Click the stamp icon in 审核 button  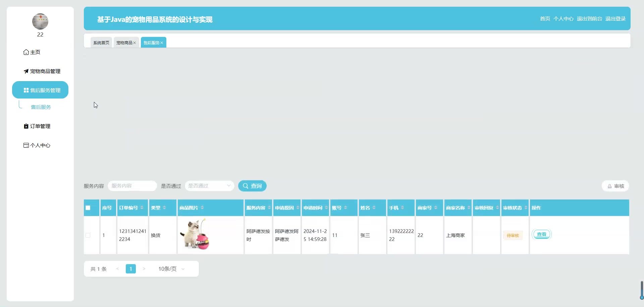(x=610, y=186)
